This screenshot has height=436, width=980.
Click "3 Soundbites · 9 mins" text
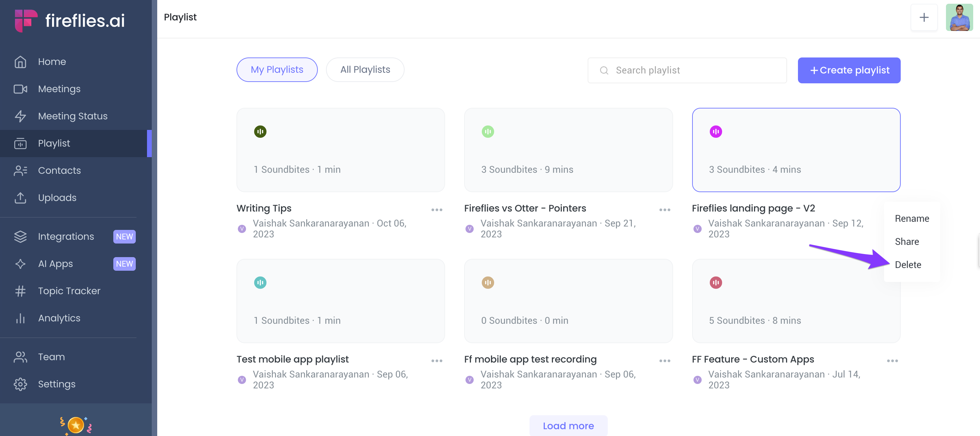click(527, 169)
